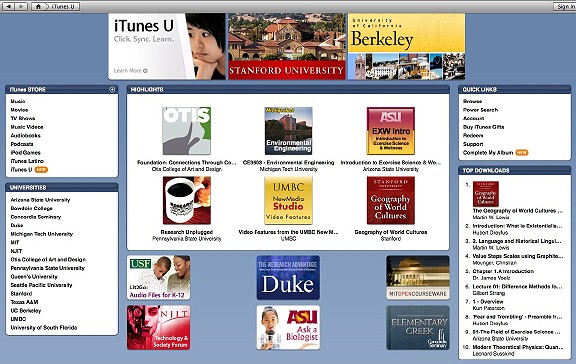Open Movies in iTunes Store list
Viewport: 576px width, 364px height.
pos(19,110)
